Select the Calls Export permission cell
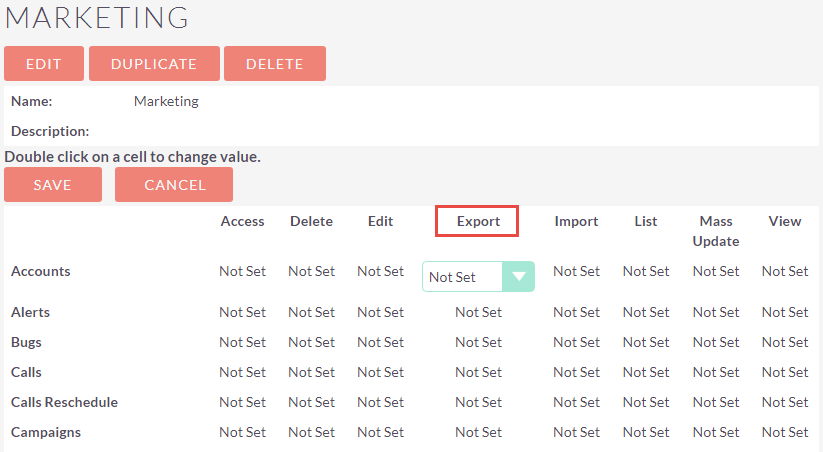The image size is (823, 452). pos(478,372)
